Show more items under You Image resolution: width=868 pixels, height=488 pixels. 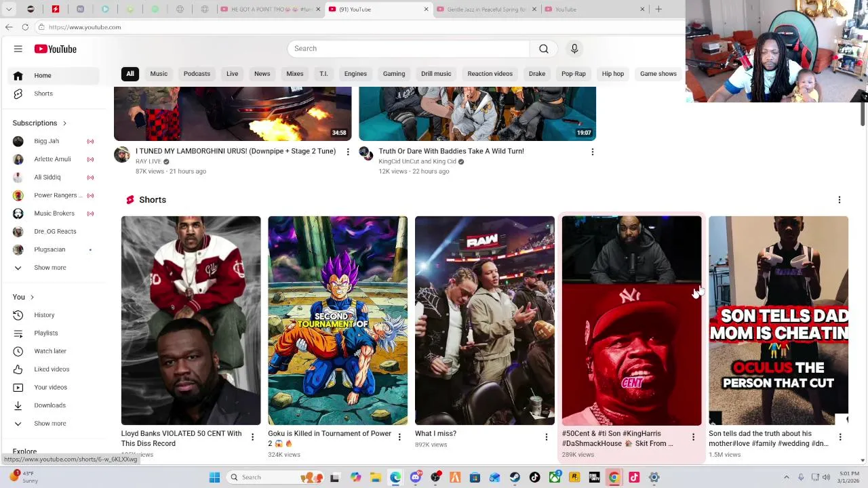[53, 424]
